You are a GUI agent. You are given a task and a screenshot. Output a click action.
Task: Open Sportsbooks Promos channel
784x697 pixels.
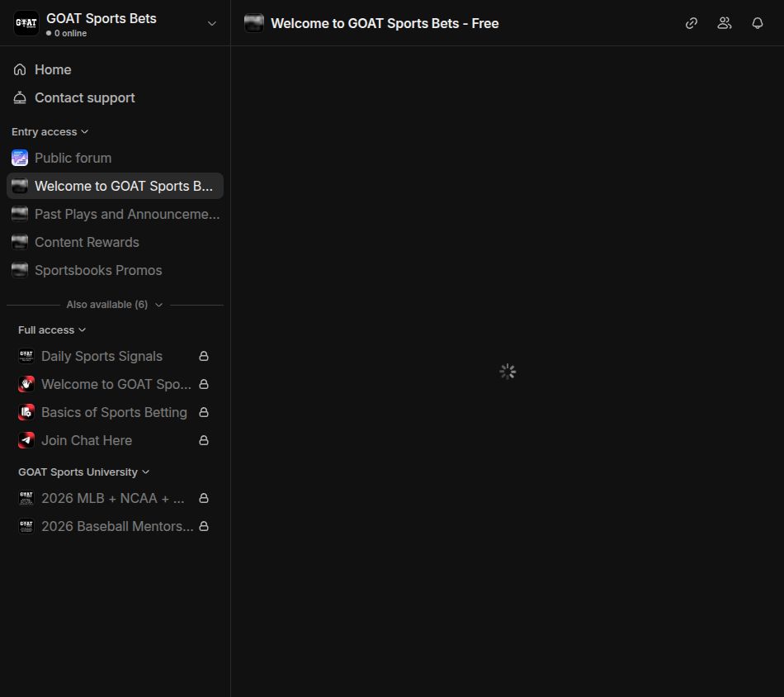[x=115, y=270]
